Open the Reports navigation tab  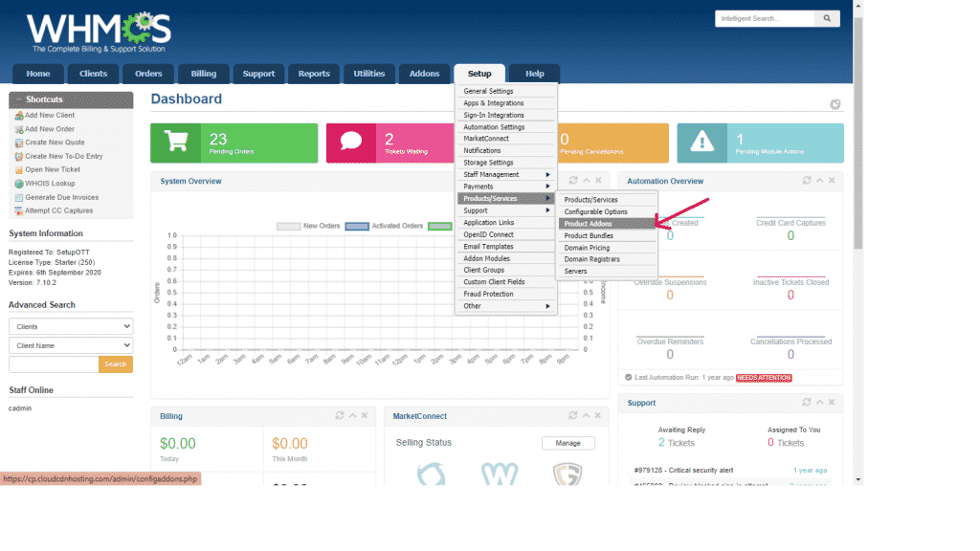coord(314,74)
